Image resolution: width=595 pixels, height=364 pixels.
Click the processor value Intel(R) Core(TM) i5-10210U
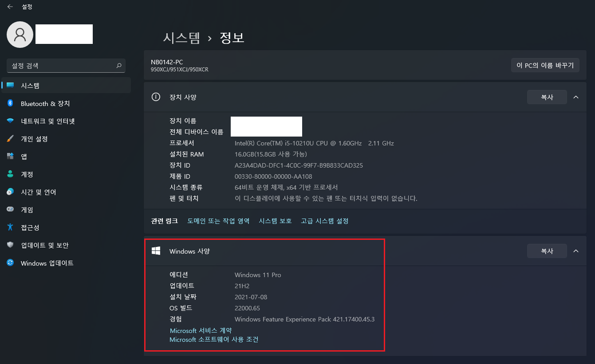314,143
